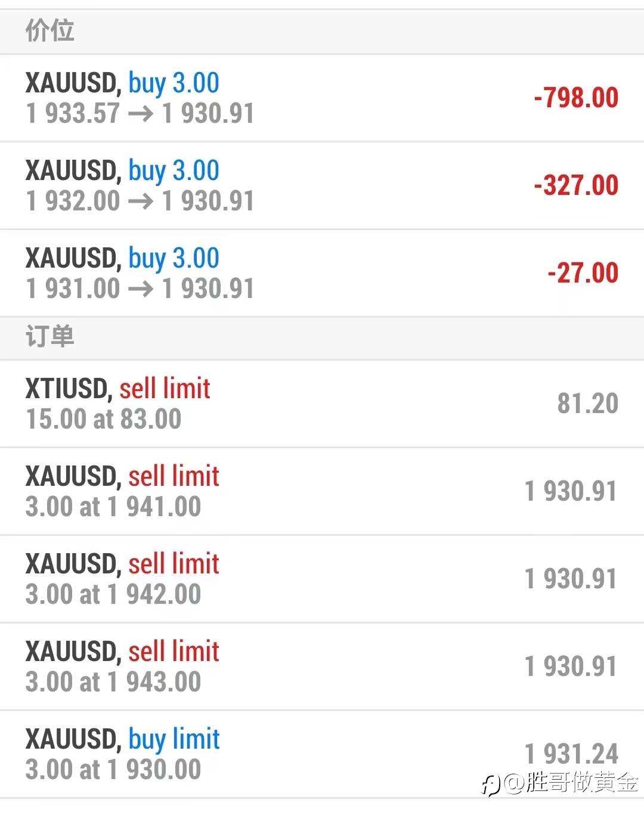Screen dimensions: 644x819
Task: Click the Weibo-style logo icon in watermark
Action: 491,784
